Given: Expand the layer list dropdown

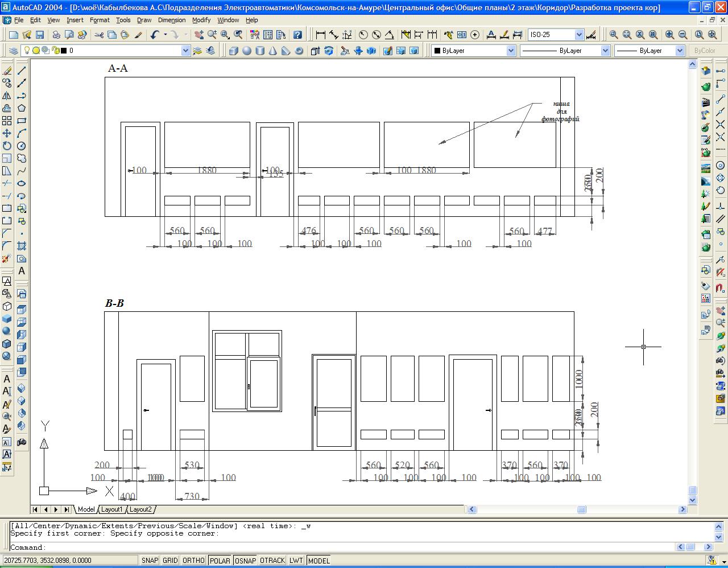Looking at the screenshot, I should tap(185, 51).
